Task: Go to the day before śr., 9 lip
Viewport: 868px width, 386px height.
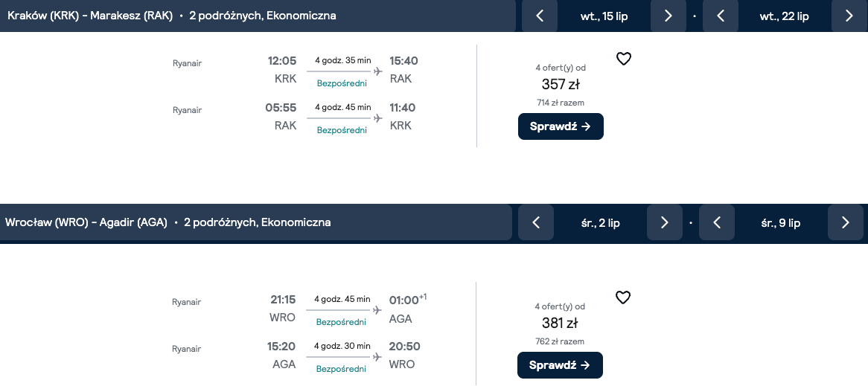Action: pos(717,222)
